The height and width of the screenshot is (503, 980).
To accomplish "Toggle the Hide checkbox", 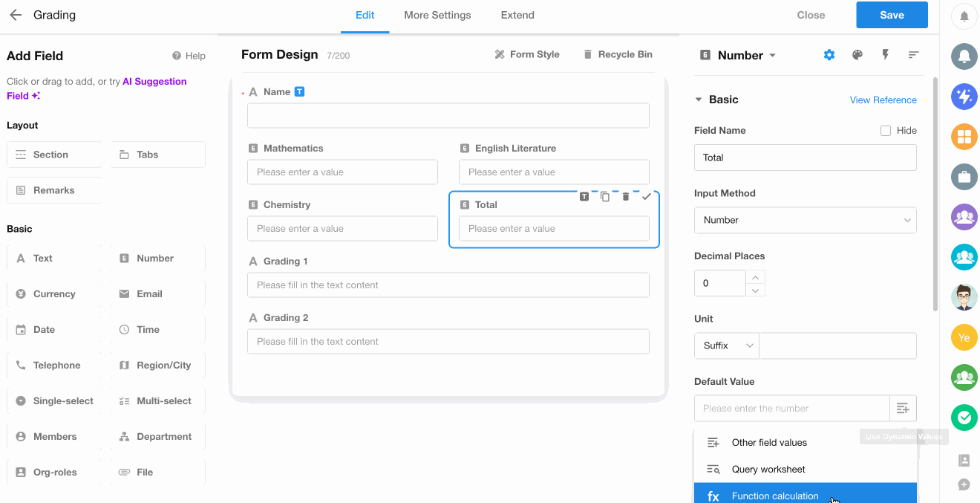I will 885,131.
